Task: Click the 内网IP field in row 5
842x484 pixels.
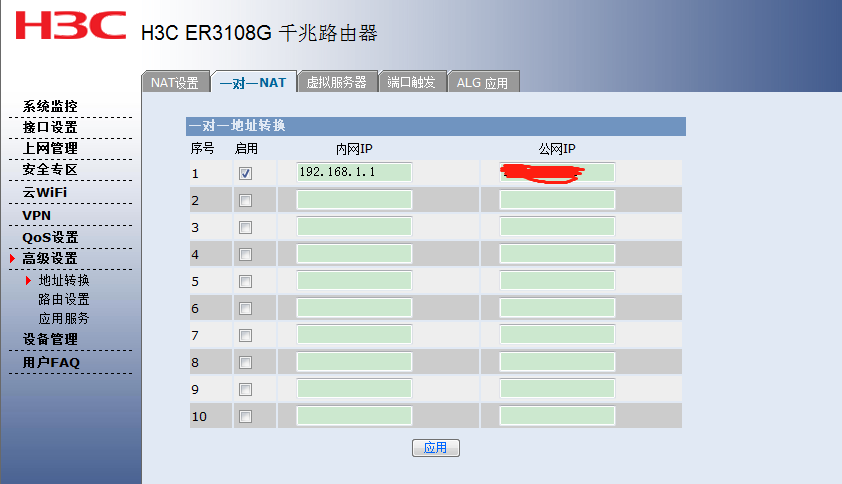Action: point(354,280)
